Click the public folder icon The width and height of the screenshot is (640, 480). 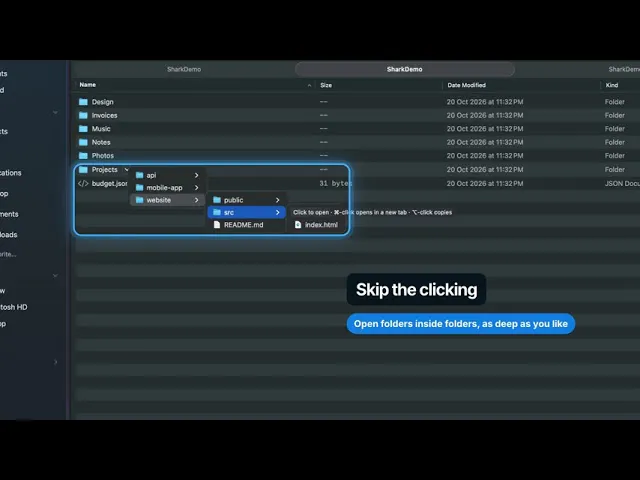coord(217,200)
